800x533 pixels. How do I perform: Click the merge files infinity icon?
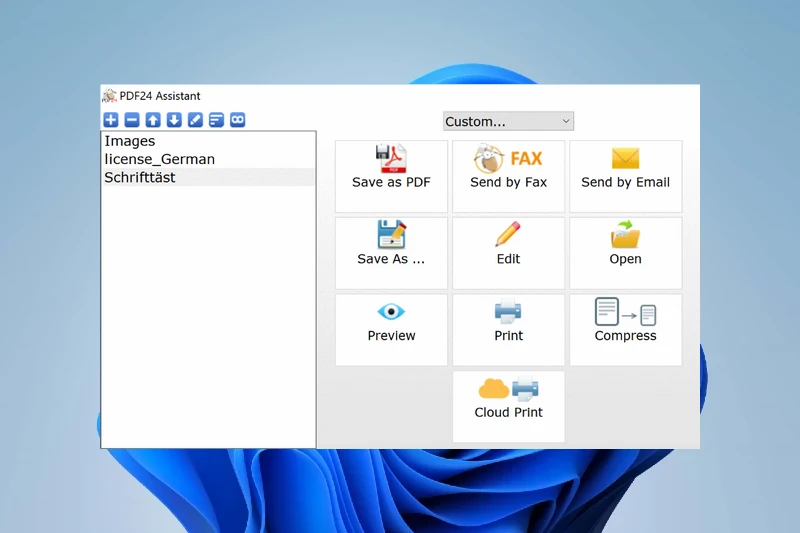[x=238, y=120]
